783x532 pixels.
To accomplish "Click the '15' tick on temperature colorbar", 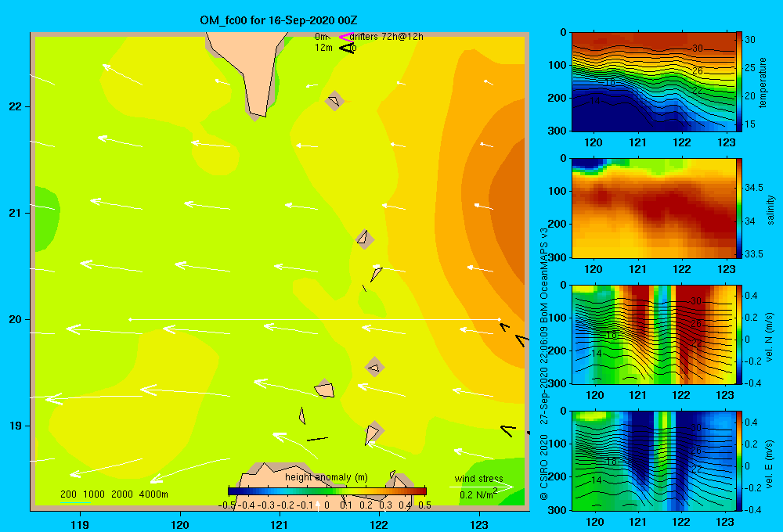I will point(750,124).
